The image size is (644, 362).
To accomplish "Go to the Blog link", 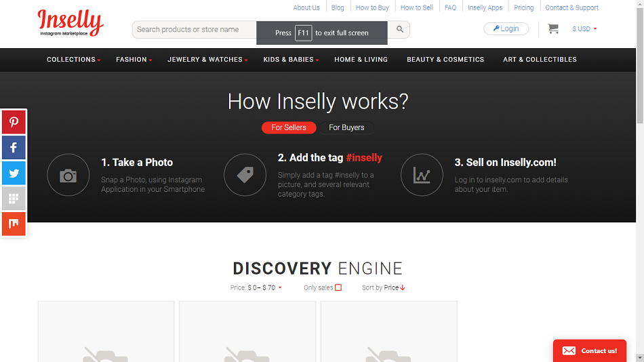I will (338, 7).
